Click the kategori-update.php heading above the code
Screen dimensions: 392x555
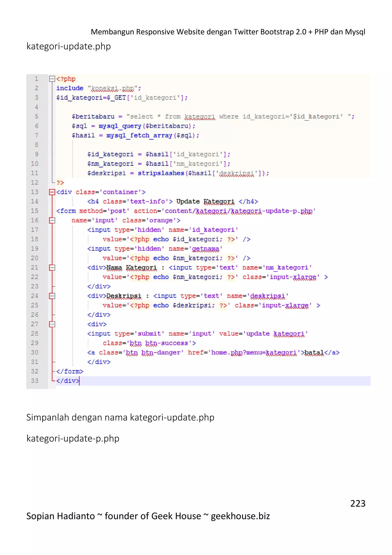pyautogui.click(x=69, y=46)
